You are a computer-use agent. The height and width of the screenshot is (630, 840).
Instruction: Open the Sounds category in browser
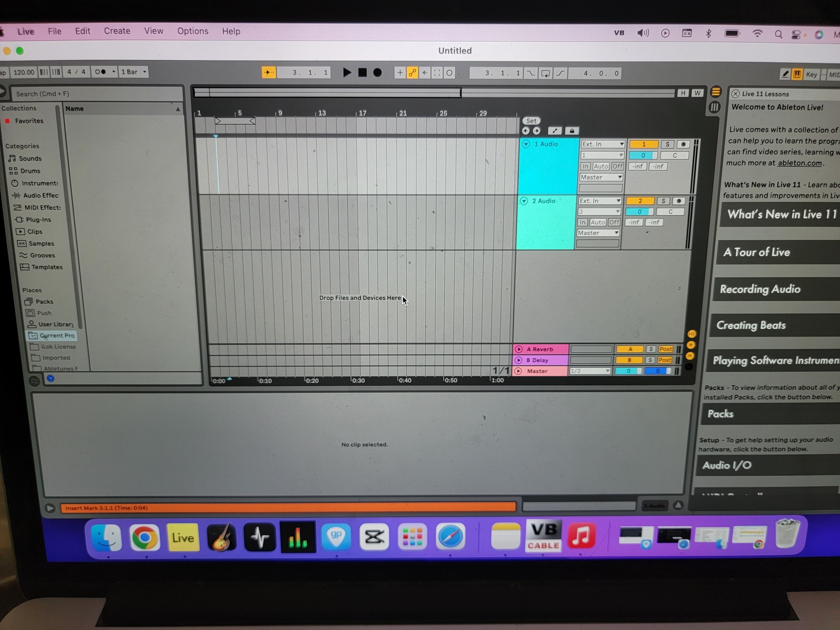pos(25,158)
